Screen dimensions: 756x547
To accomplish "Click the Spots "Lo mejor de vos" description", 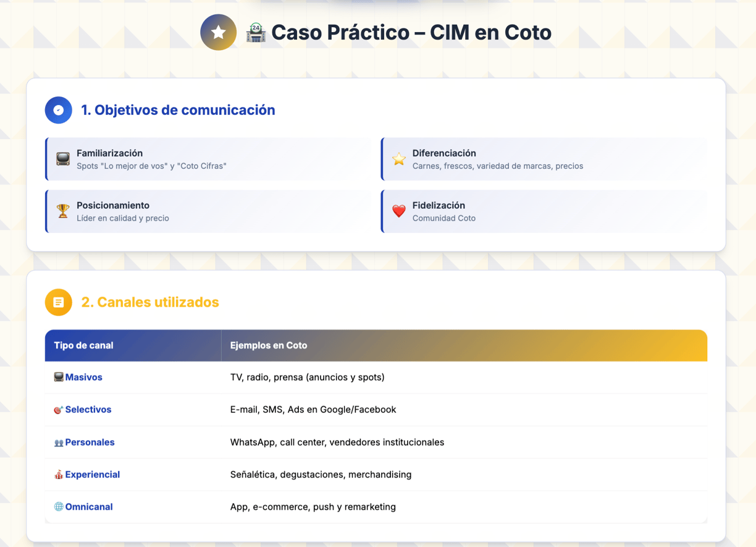I will (151, 166).
